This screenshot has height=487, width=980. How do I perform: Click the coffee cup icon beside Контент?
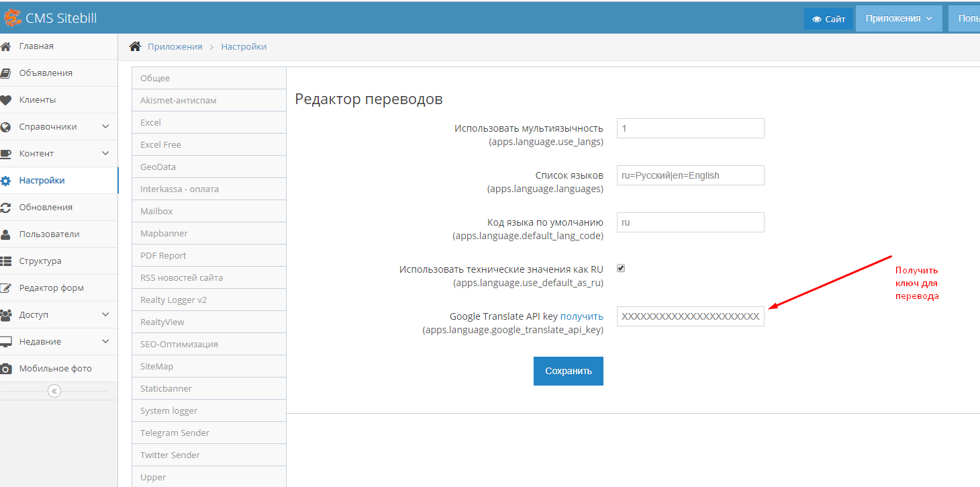(x=6, y=154)
